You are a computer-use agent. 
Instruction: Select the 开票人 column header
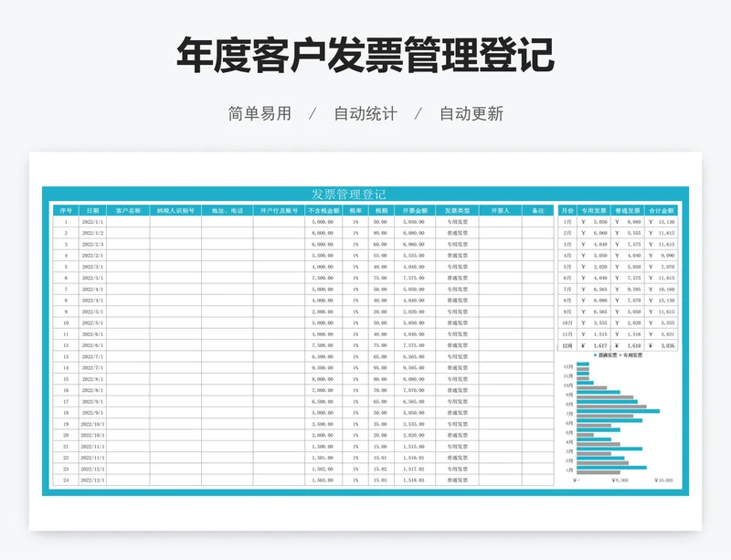coord(500,211)
